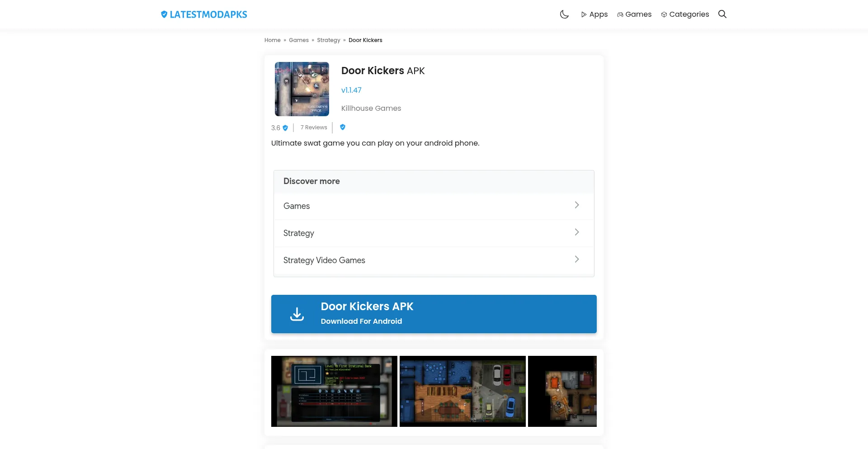
Task: Open the parking lot map screenshot
Action: (x=462, y=391)
